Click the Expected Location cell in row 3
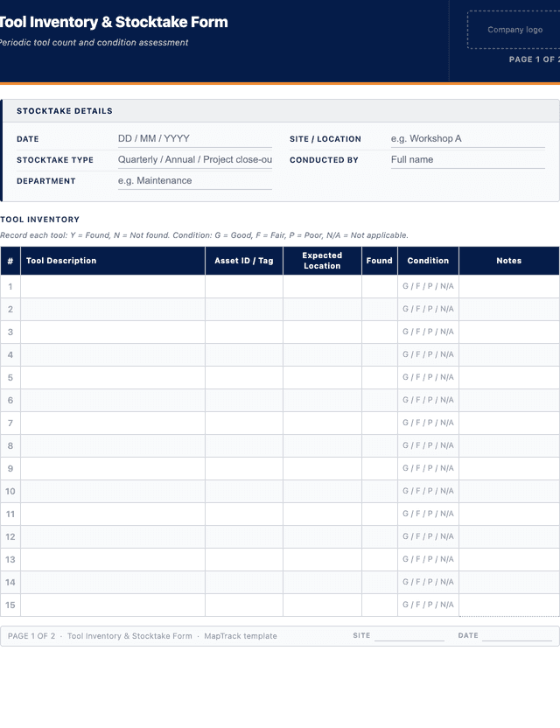 click(x=322, y=332)
